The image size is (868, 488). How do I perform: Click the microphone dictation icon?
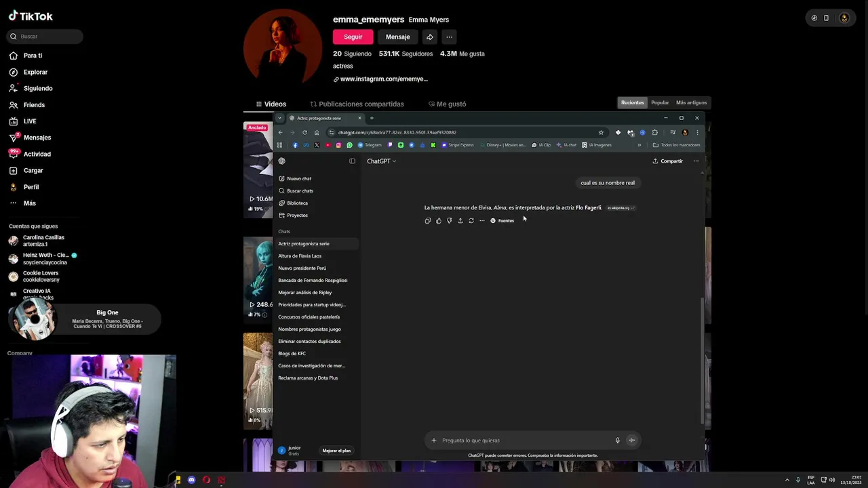click(618, 441)
